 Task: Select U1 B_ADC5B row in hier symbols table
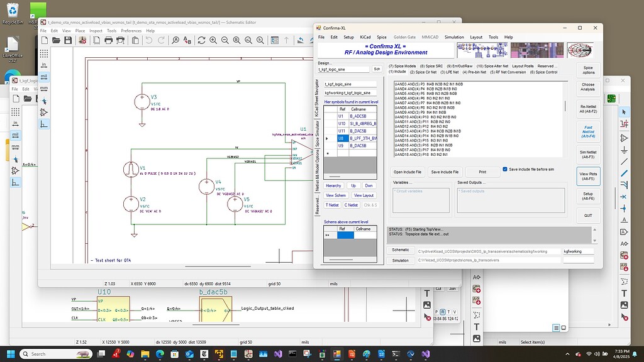350,116
